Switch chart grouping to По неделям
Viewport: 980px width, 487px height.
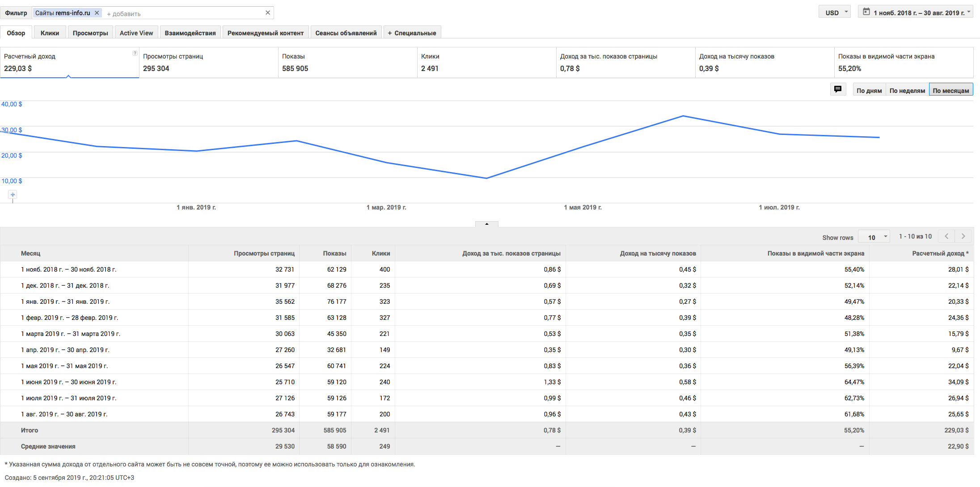pyautogui.click(x=907, y=90)
